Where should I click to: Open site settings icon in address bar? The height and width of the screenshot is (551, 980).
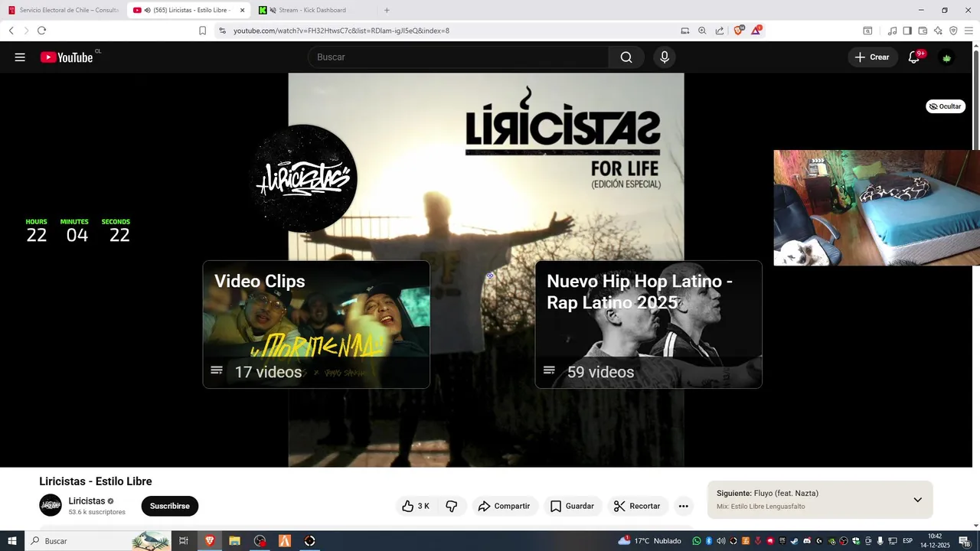[222, 31]
